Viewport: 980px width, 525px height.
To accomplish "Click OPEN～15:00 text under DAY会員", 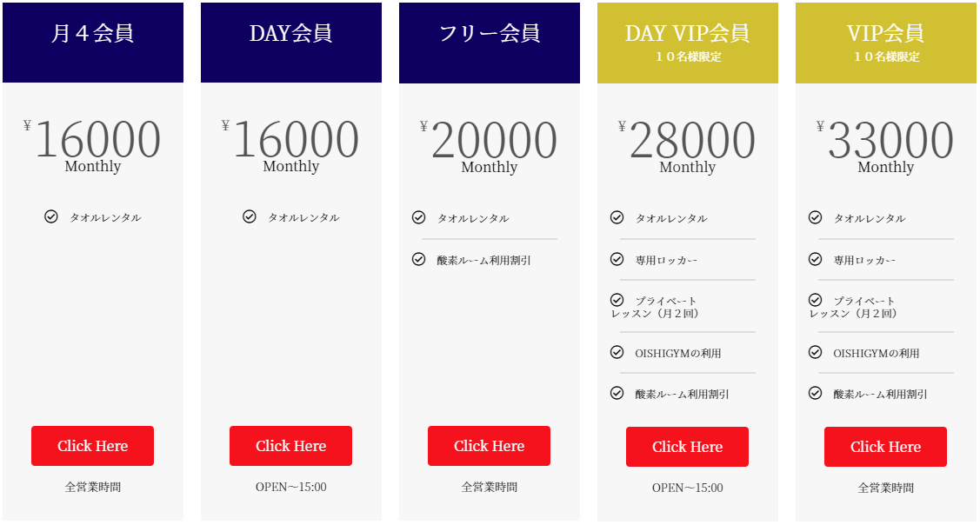I will click(290, 487).
